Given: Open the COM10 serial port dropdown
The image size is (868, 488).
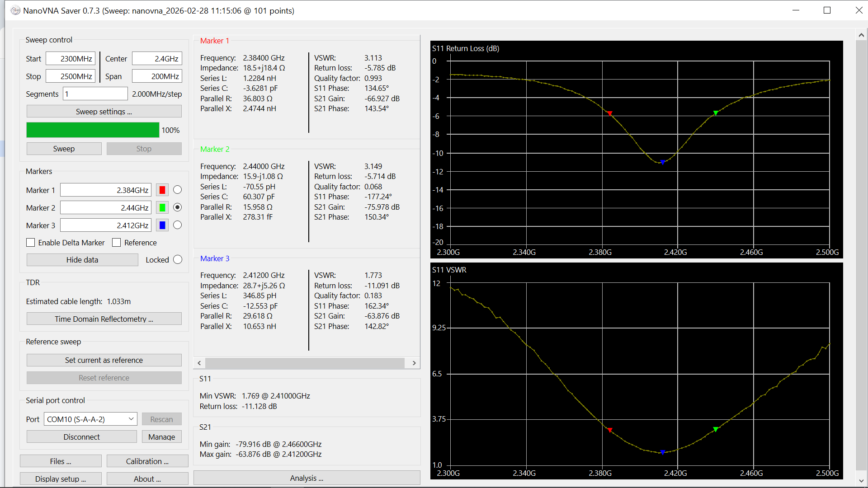Looking at the screenshot, I should coord(90,419).
